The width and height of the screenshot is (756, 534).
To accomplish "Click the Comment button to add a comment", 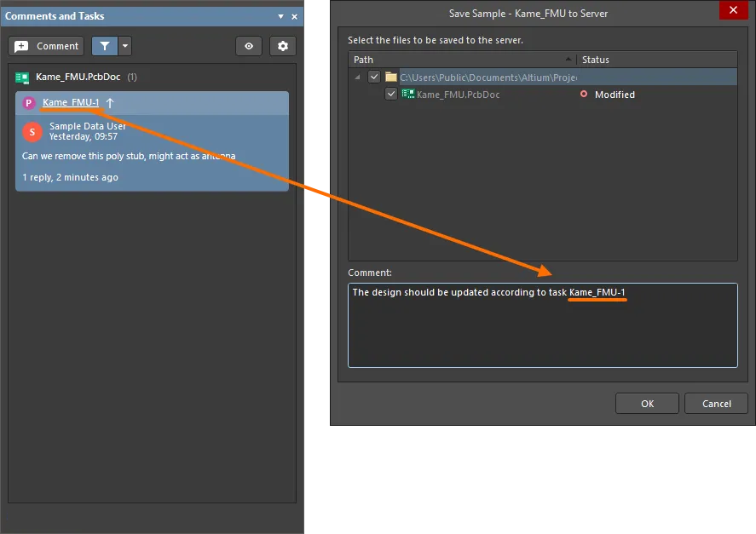I will tap(46, 46).
